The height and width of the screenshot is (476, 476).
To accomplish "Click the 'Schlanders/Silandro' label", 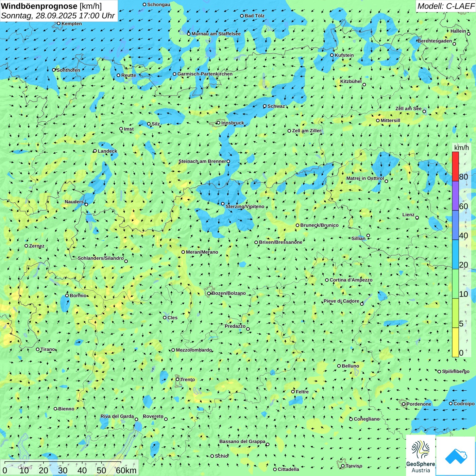I will point(101,258).
